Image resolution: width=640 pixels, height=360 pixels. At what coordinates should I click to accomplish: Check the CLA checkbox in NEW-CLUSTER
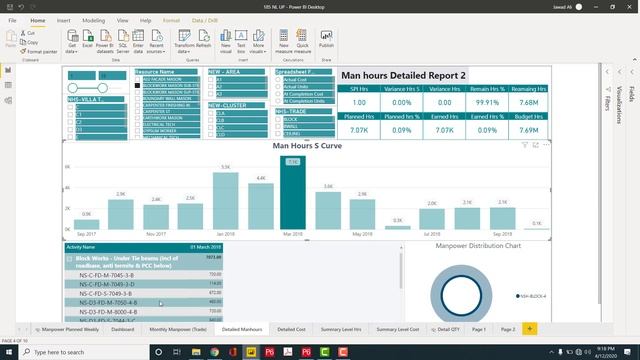211,113
